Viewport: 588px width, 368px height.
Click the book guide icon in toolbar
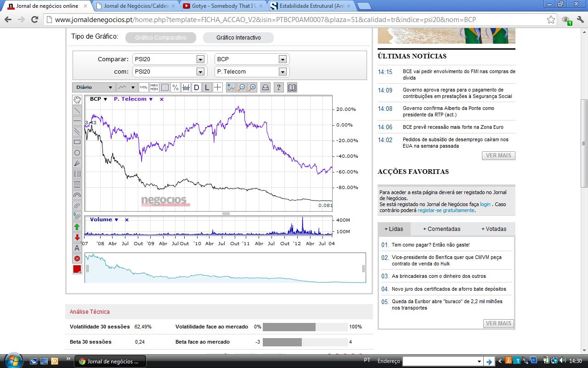pyautogui.click(x=292, y=87)
